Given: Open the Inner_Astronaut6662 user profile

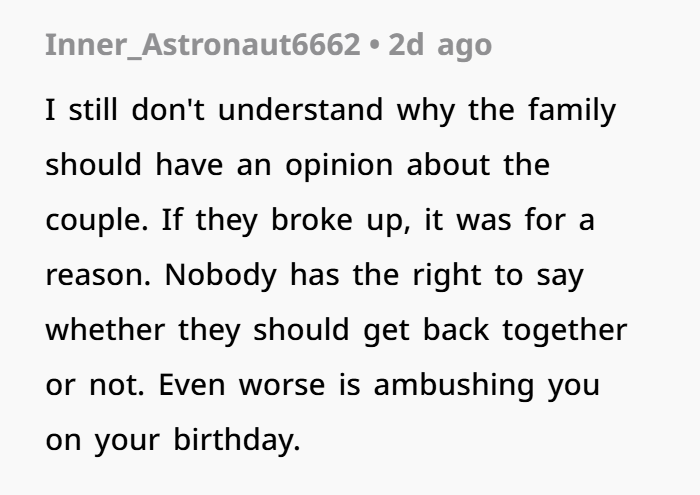Looking at the screenshot, I should point(201,47).
